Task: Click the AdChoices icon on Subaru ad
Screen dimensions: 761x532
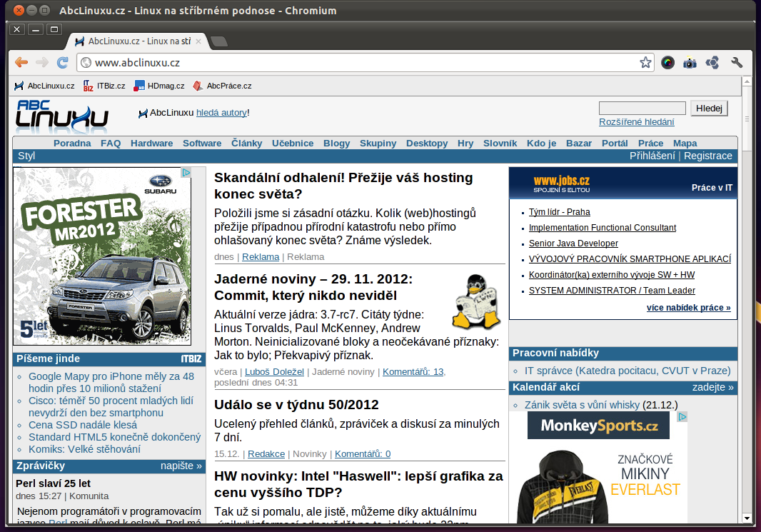Action: 186,172
